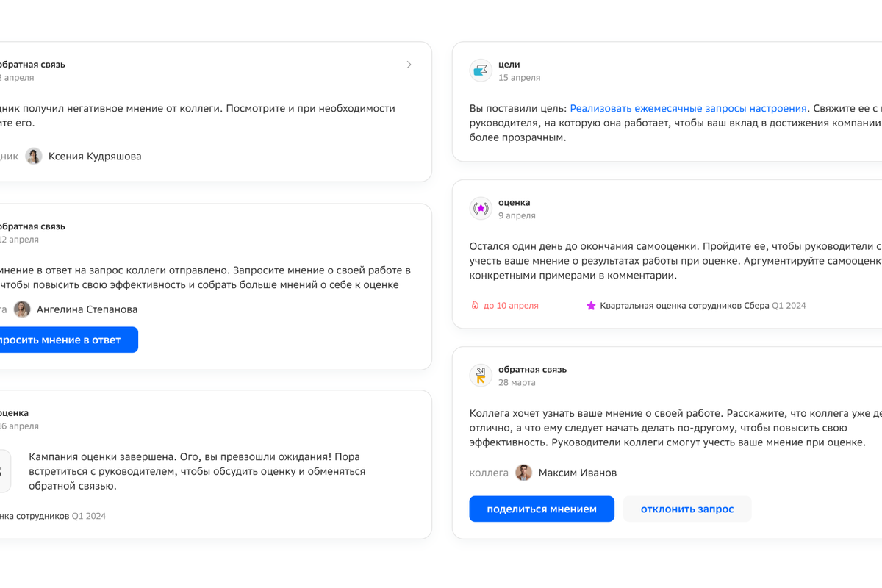Open the 'оценка' card dated 9 апреля
882x588 pixels.
click(x=514, y=202)
